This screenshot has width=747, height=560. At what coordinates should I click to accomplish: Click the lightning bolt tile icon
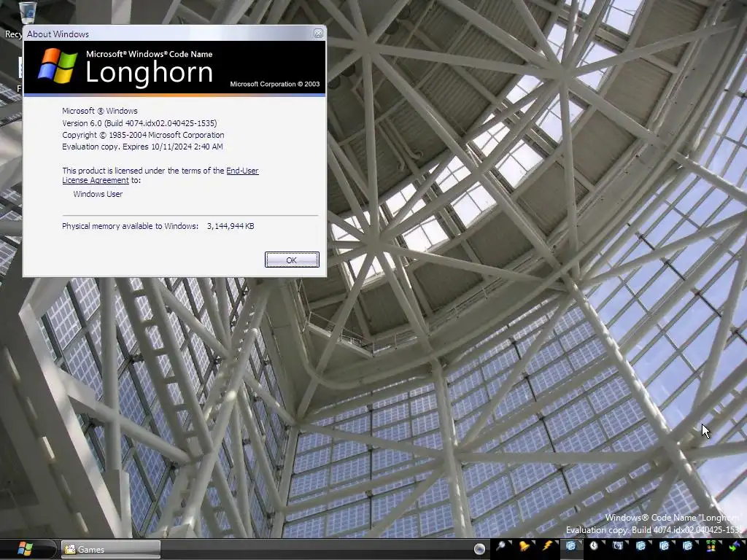(x=547, y=545)
